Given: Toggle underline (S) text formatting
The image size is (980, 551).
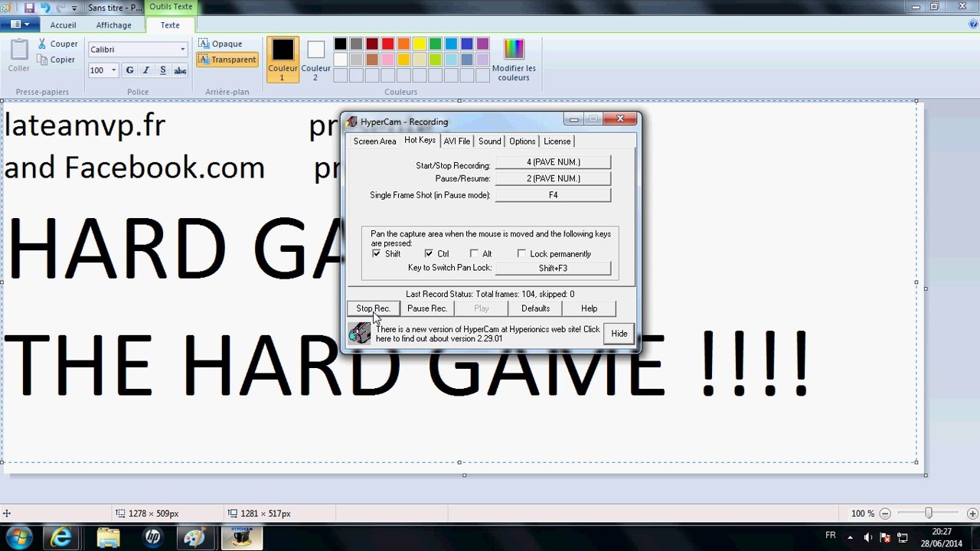Looking at the screenshot, I should tap(163, 70).
